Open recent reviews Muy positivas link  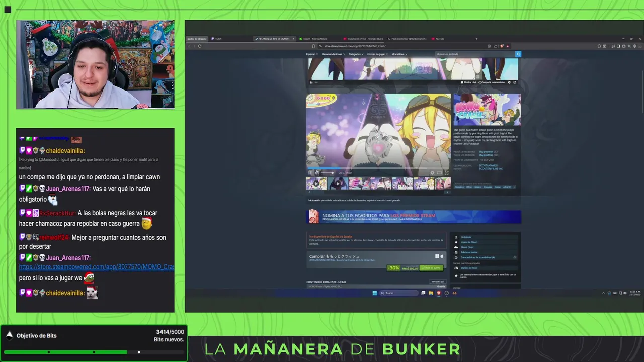pyautogui.click(x=486, y=152)
